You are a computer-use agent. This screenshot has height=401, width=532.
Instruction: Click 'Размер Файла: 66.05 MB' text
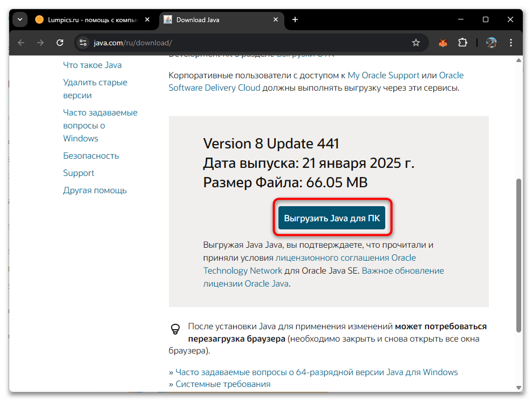coord(285,182)
